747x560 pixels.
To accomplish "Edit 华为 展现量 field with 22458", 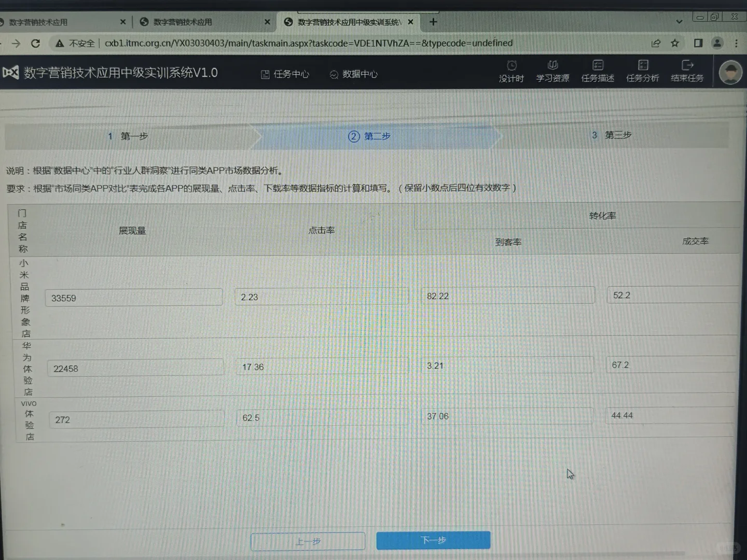I will coord(135,368).
